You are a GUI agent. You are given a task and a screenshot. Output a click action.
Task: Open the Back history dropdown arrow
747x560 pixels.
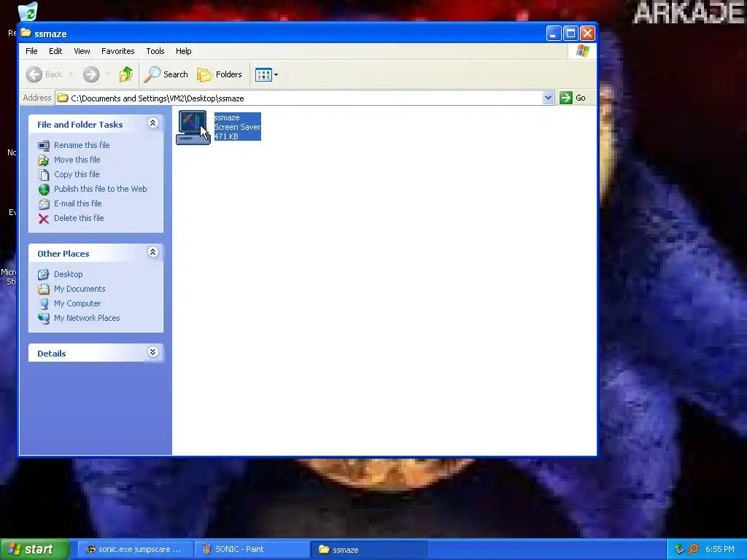(71, 74)
